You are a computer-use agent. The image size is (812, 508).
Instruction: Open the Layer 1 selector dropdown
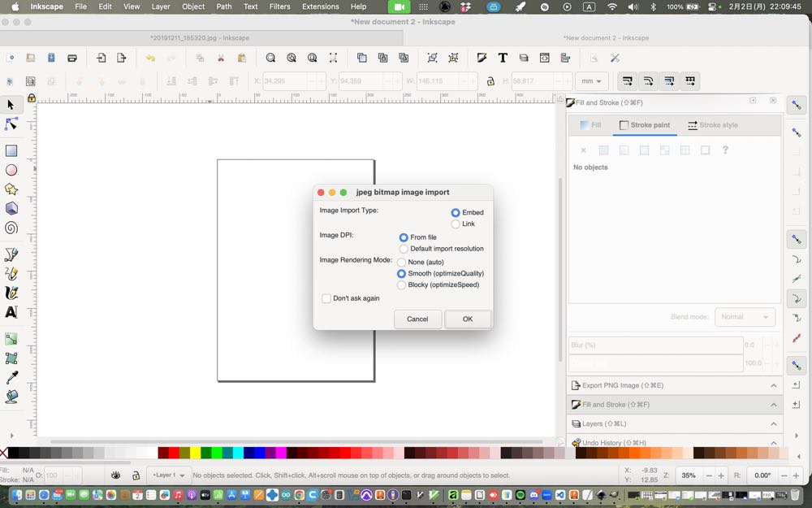tap(168, 475)
